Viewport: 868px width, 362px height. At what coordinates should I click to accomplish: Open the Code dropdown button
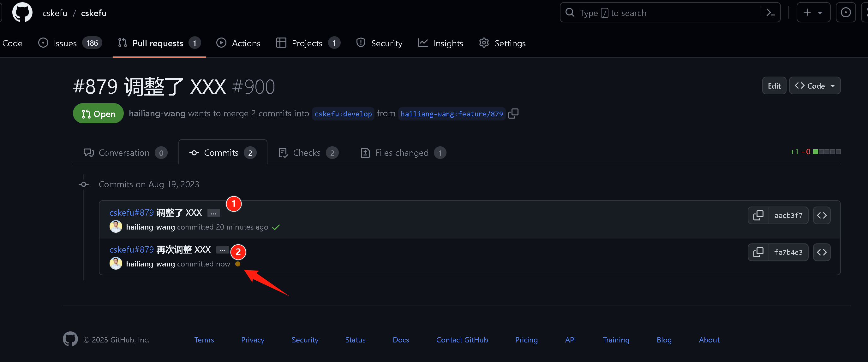pyautogui.click(x=815, y=86)
